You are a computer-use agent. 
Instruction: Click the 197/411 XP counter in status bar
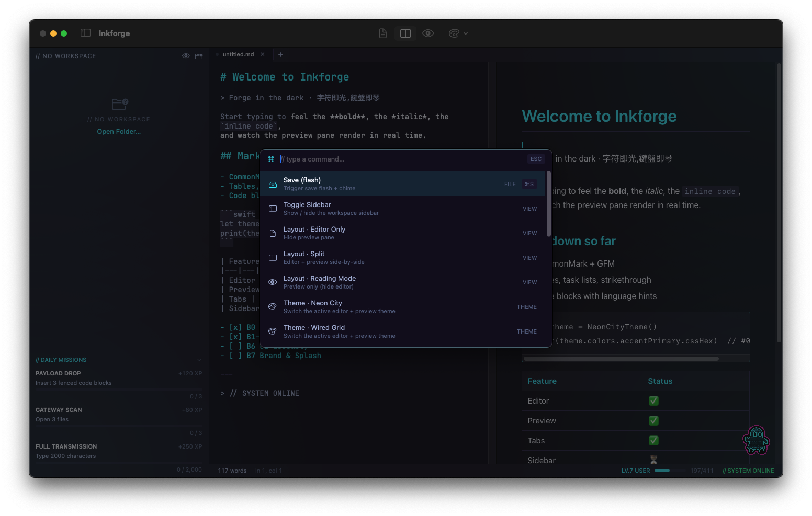702,471
